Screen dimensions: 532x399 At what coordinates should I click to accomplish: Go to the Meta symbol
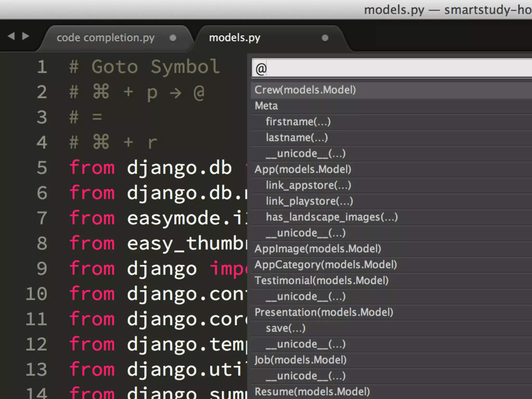391,106
